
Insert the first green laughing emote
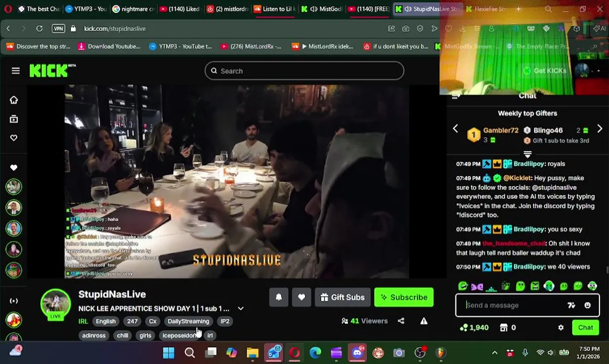[x=463, y=286]
